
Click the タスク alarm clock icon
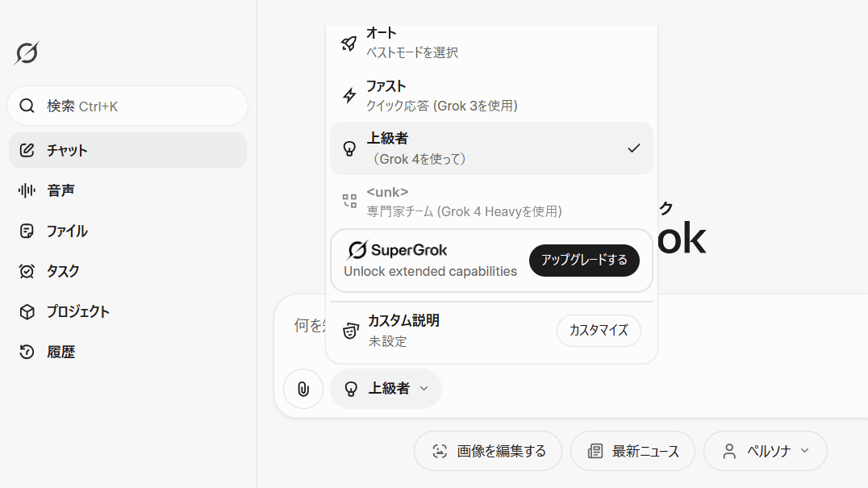point(27,271)
